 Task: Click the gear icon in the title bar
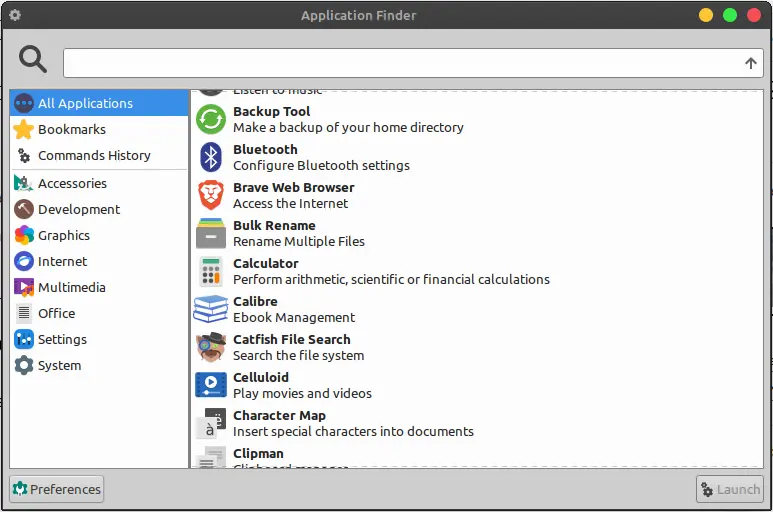click(x=15, y=15)
